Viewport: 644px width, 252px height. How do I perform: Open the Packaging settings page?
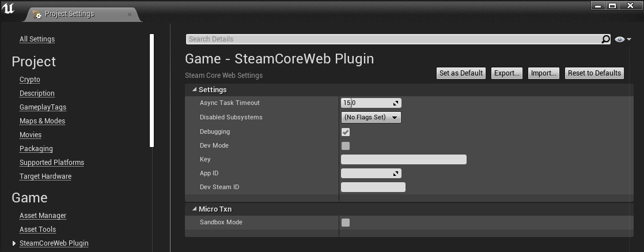(36, 149)
